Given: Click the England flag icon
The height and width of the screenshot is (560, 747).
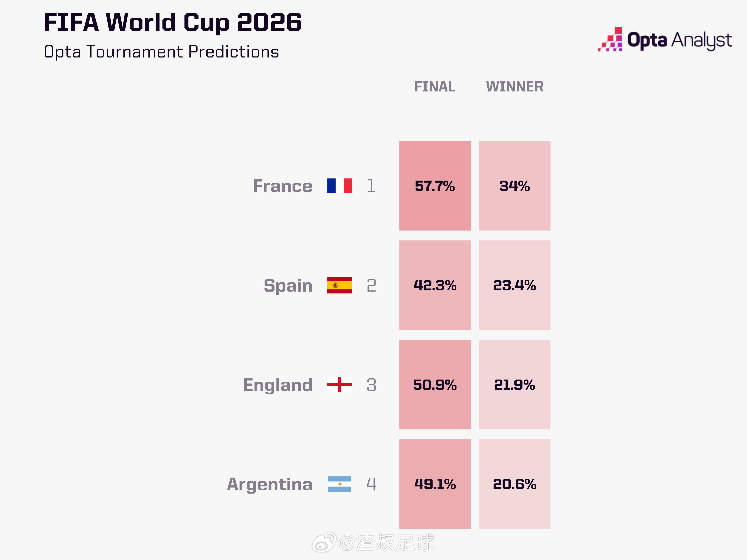Looking at the screenshot, I should [x=339, y=385].
